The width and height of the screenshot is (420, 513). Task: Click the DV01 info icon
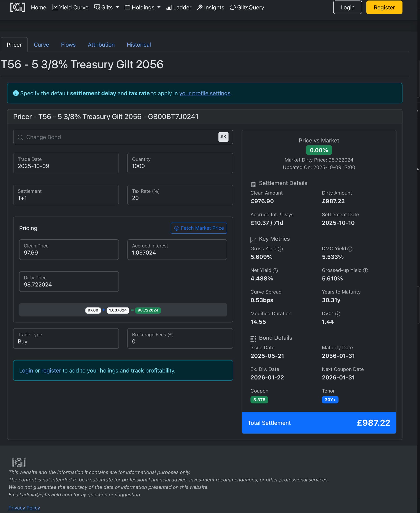click(x=338, y=314)
